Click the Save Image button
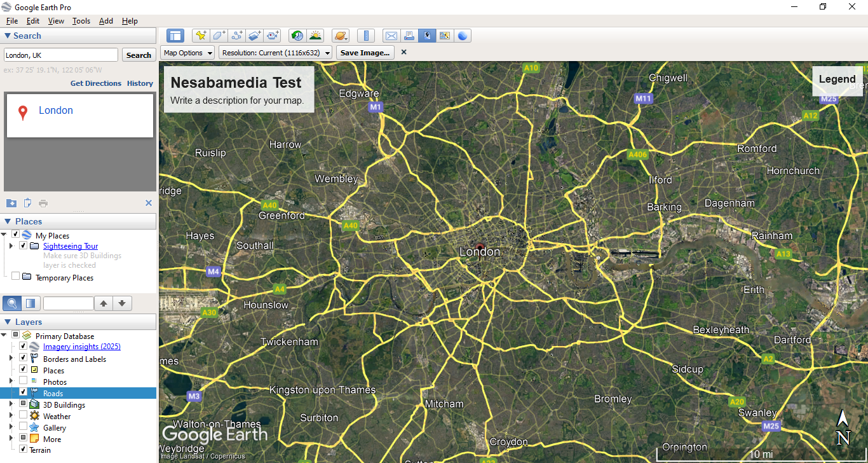 pos(365,53)
